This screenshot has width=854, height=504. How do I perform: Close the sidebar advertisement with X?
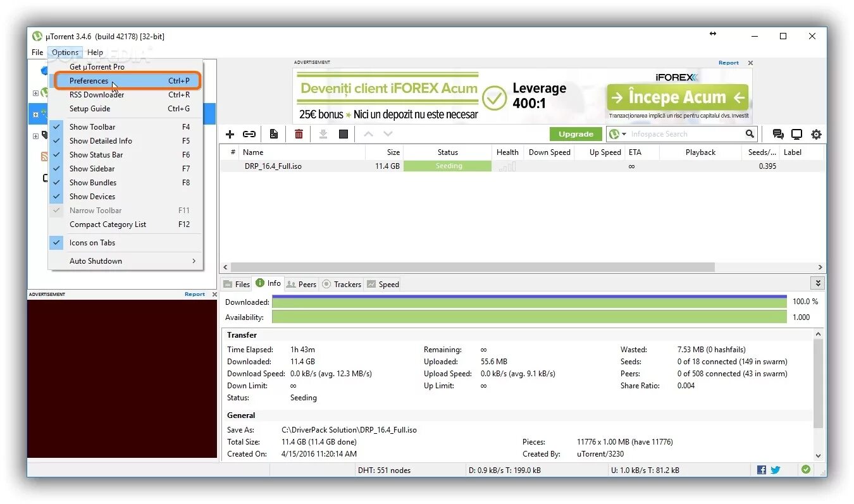click(214, 294)
